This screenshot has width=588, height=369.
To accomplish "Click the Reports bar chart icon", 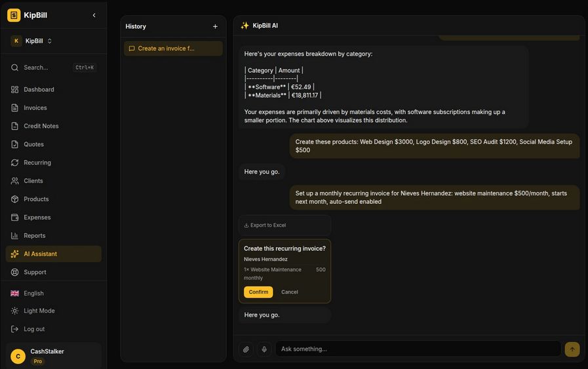I will click(x=14, y=236).
